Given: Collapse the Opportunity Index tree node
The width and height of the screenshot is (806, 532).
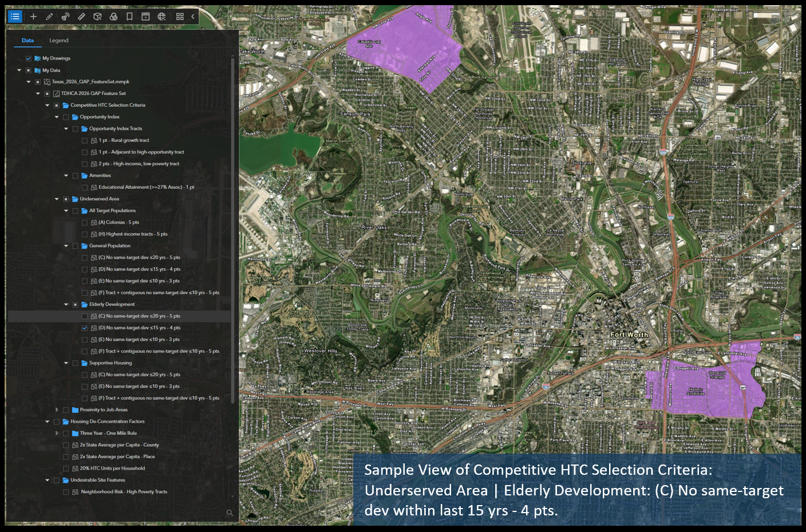Looking at the screenshot, I should point(57,117).
